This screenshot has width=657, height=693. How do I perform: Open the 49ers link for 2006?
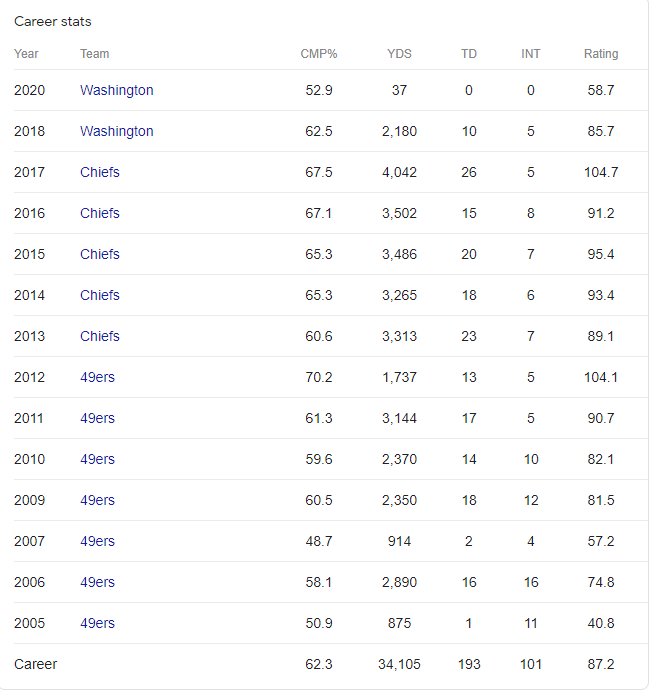(97, 583)
